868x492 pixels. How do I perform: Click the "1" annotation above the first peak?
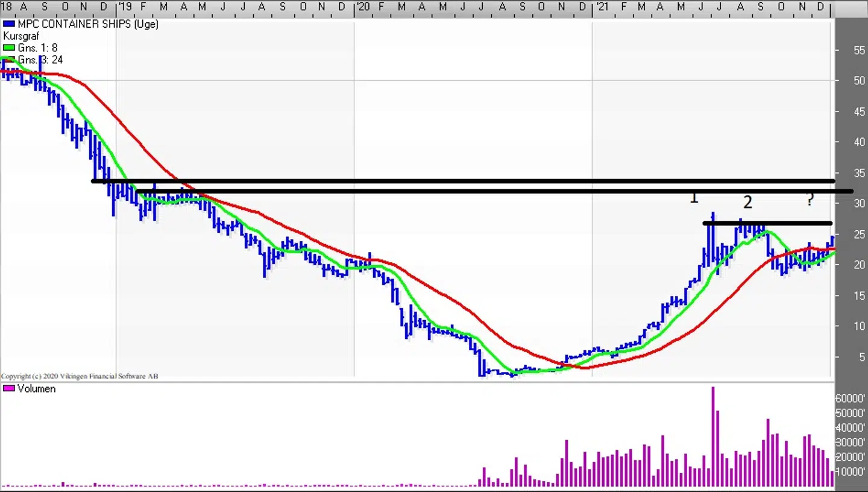[694, 197]
